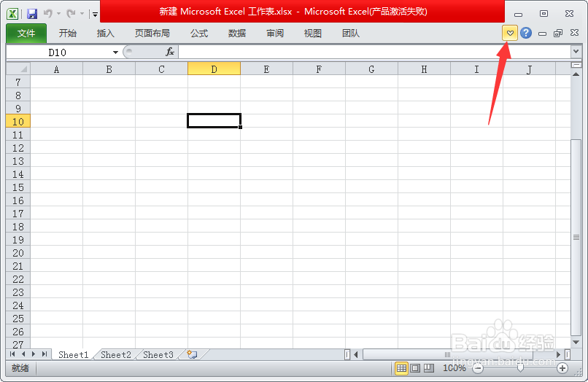Click the Insert Function fx icon

point(170,52)
